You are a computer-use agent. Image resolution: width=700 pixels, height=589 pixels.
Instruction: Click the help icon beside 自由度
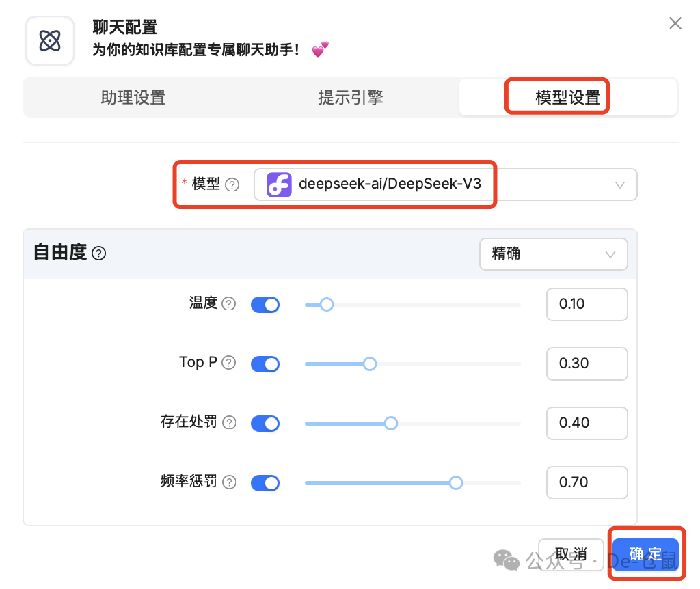click(98, 253)
